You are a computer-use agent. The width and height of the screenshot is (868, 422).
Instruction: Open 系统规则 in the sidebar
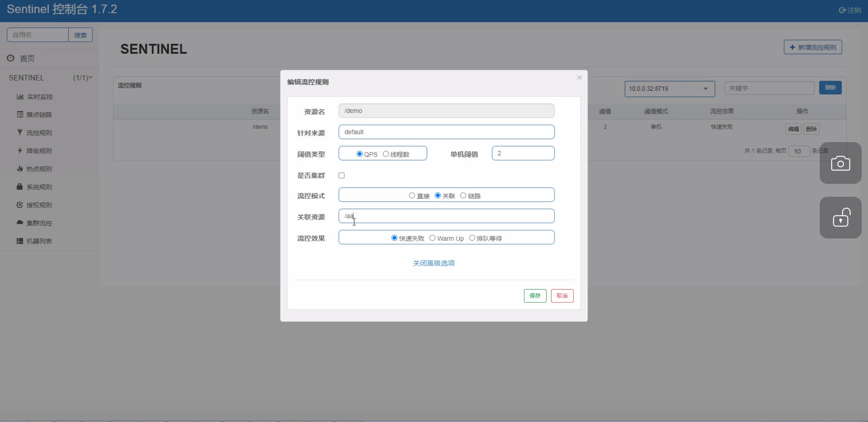click(39, 187)
